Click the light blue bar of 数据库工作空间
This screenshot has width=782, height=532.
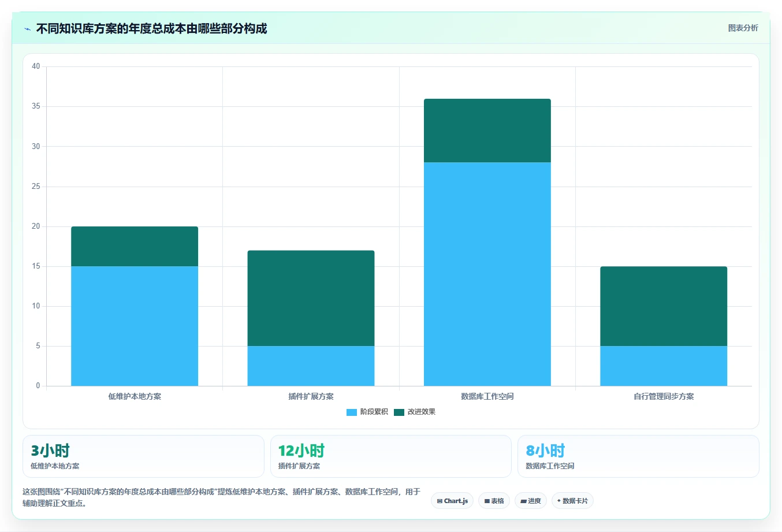487,274
